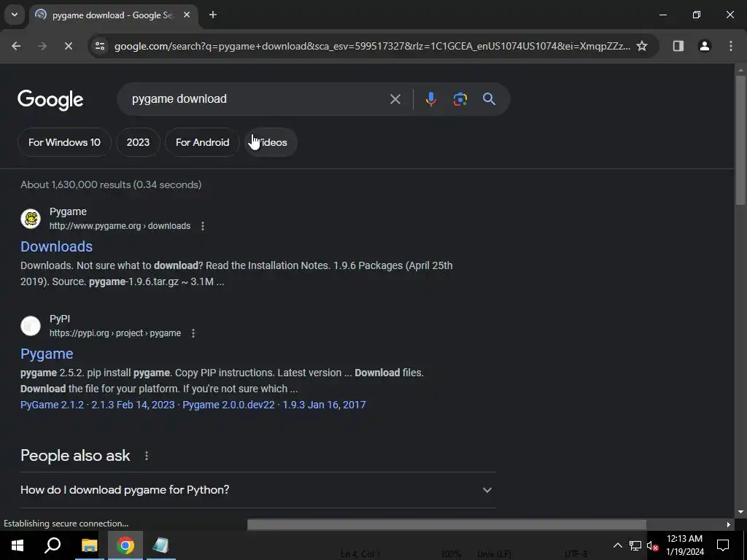The width and height of the screenshot is (747, 560).
Task: Open File Explorer from taskbar
Action: tap(89, 545)
